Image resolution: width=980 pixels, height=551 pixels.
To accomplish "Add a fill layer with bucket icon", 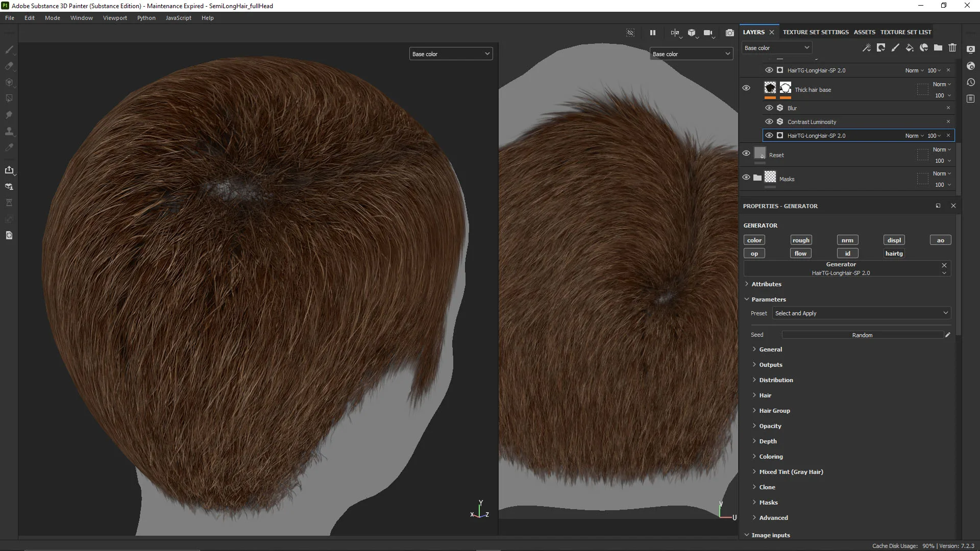I will click(910, 47).
